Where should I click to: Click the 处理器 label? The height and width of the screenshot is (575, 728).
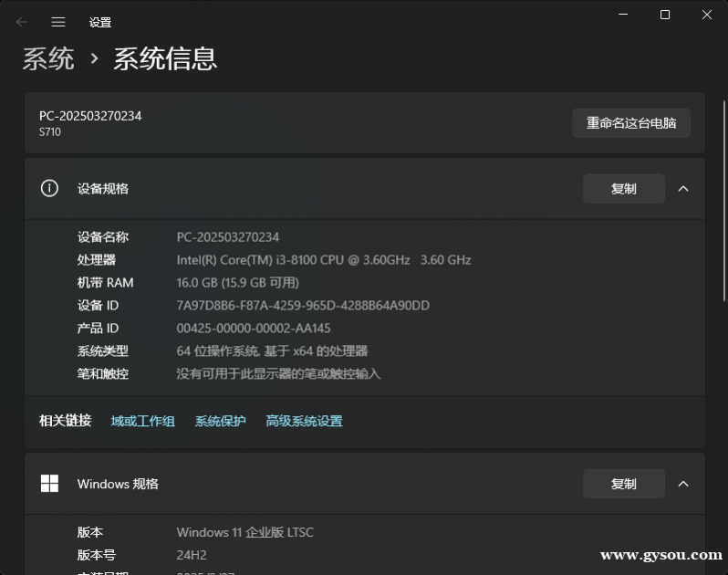[x=97, y=260]
